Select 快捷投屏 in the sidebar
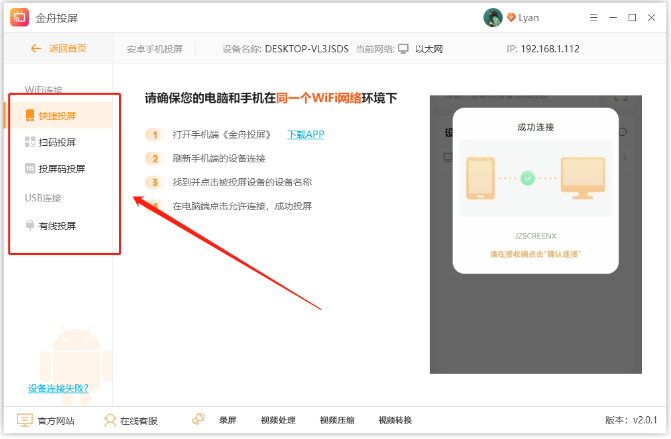 point(61,116)
